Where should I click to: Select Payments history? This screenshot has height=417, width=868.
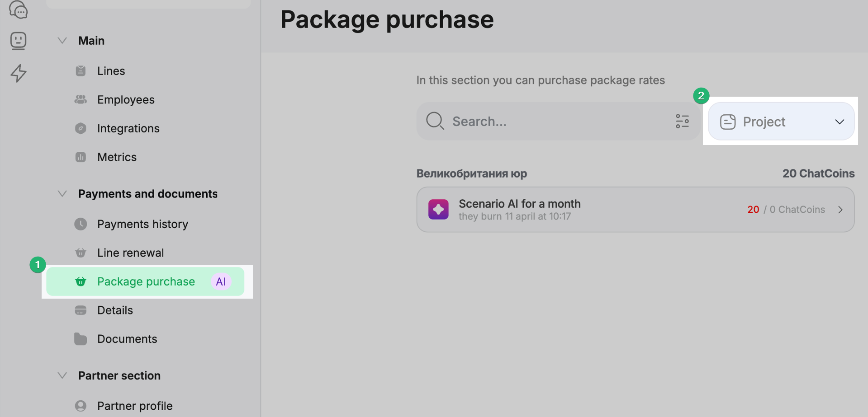coord(142,224)
